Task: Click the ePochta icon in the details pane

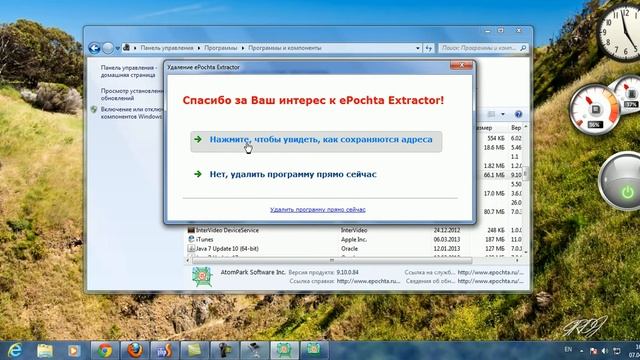Action: (x=202, y=276)
